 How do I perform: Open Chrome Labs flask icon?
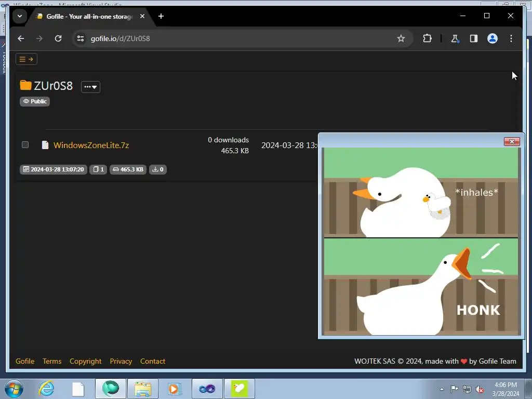455,38
